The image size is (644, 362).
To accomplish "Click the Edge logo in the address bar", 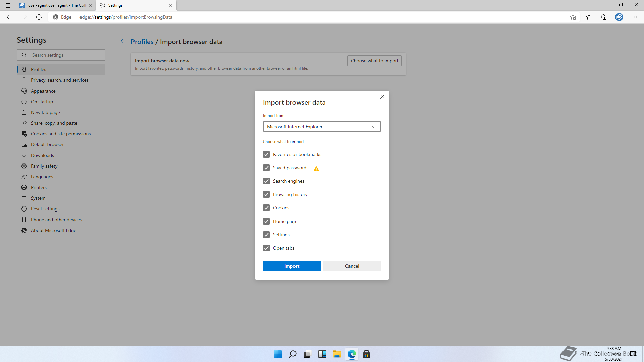I will point(56,17).
